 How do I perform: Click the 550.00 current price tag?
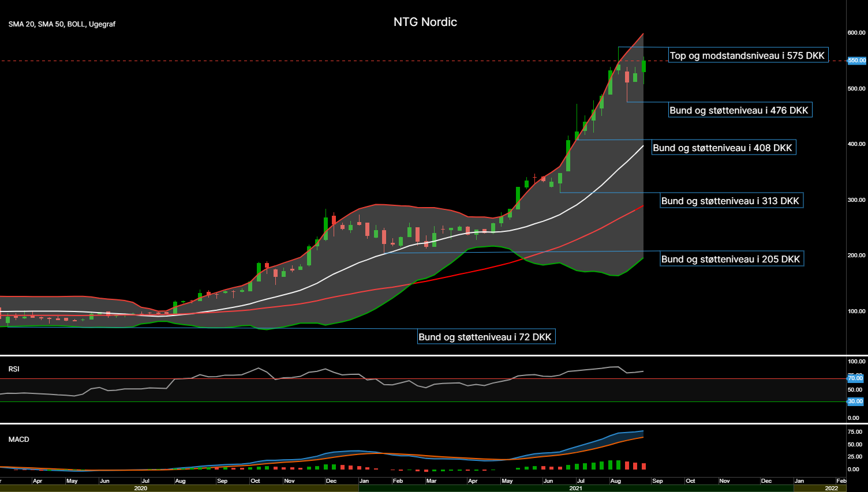click(x=856, y=60)
